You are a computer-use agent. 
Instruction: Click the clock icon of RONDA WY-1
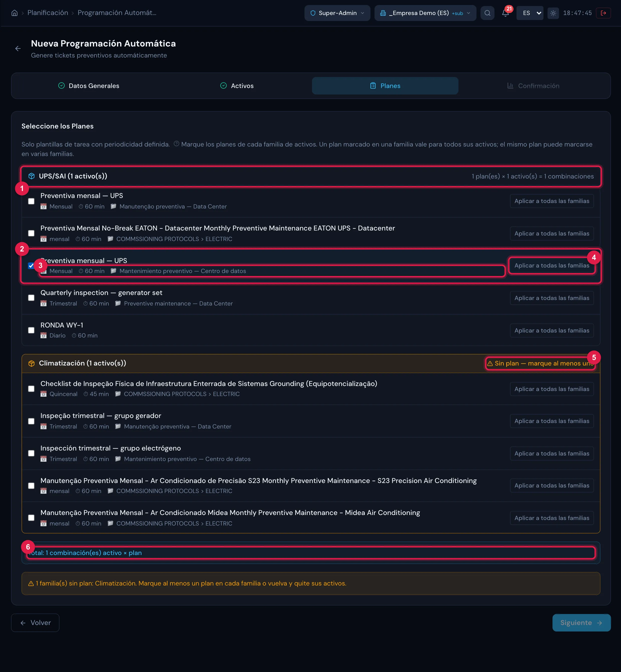click(x=74, y=335)
